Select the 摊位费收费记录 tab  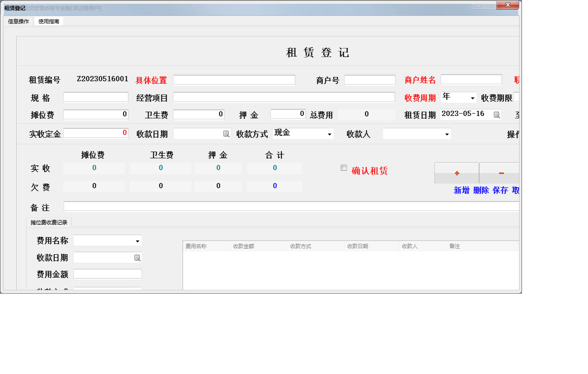click(49, 222)
